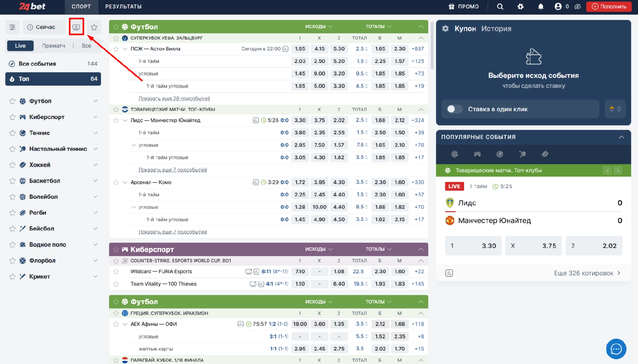
Task: Open statistics icon for ПСЖ — Астон Вилла
Action: pyautogui.click(x=286, y=49)
